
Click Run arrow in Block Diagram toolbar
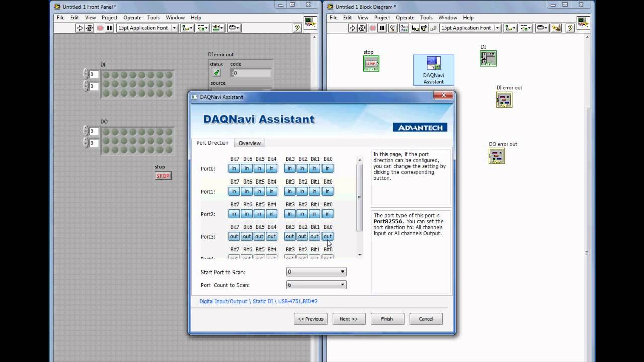click(353, 28)
